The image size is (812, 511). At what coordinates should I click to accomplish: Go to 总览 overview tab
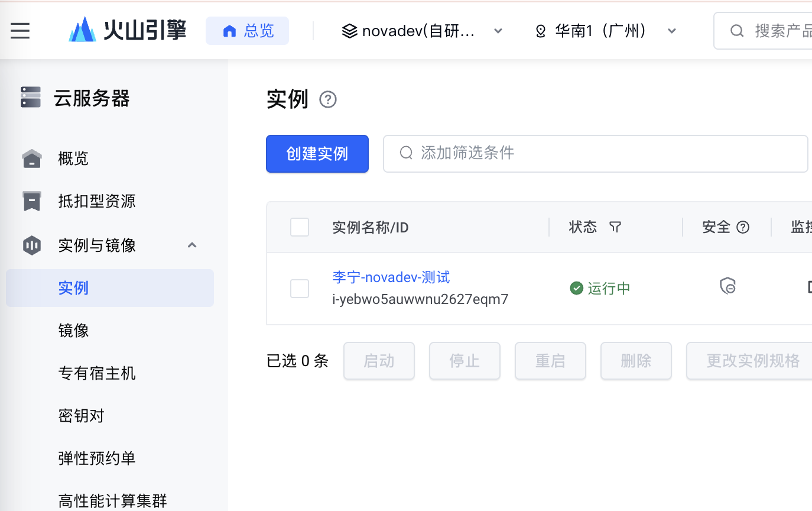247,31
